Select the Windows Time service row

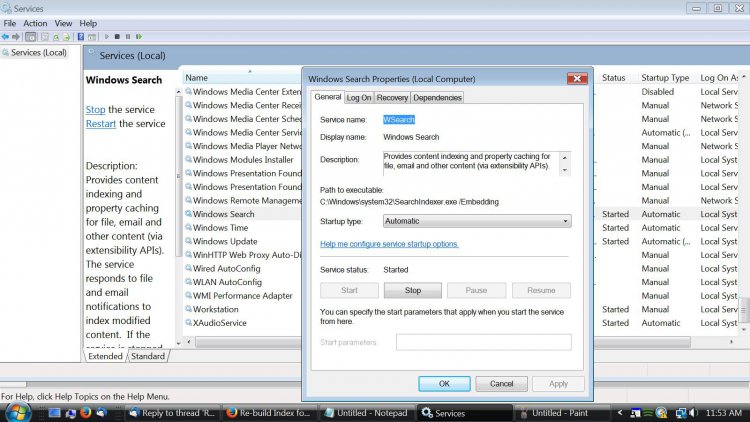click(221, 228)
